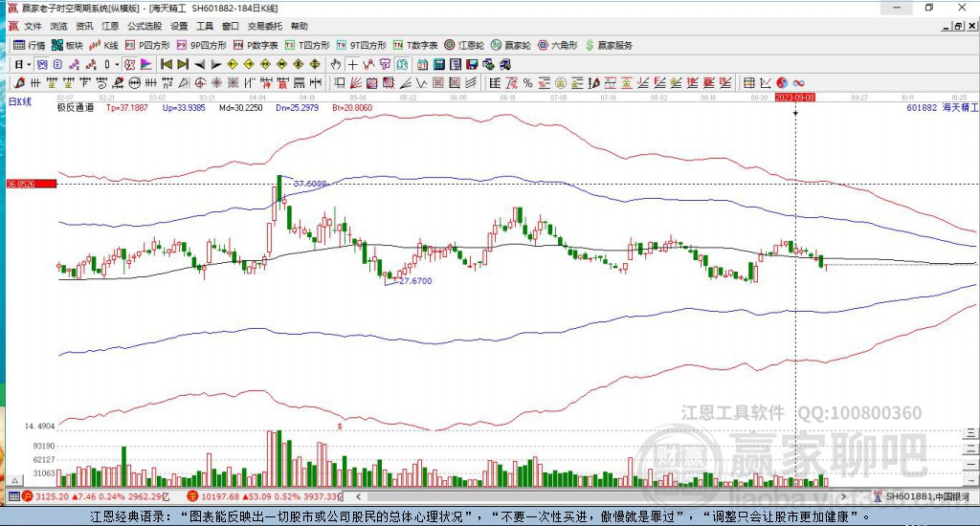980x526 pixels.
Task: Click the red-blue infinity icon
Action: (x=798, y=82)
